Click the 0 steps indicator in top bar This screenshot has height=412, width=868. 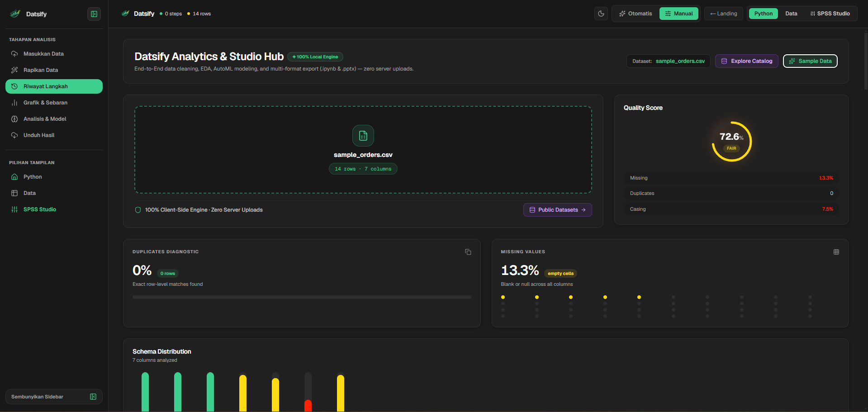[171, 14]
